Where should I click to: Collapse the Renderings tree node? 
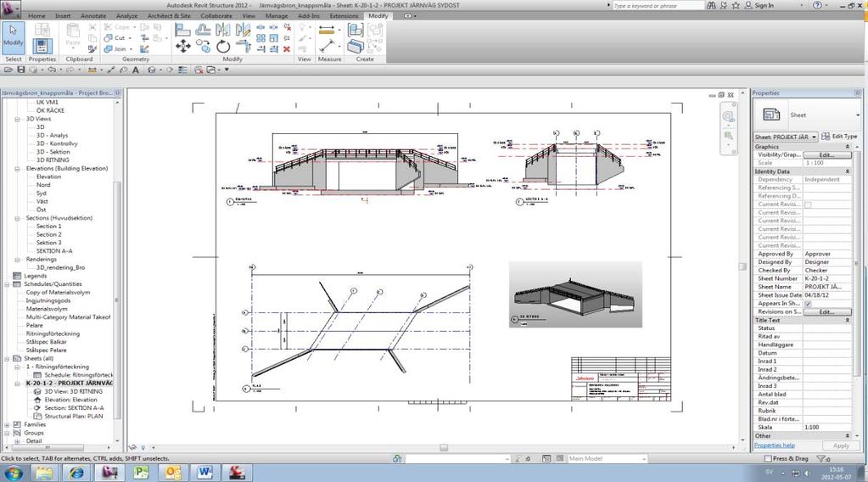click(x=17, y=260)
